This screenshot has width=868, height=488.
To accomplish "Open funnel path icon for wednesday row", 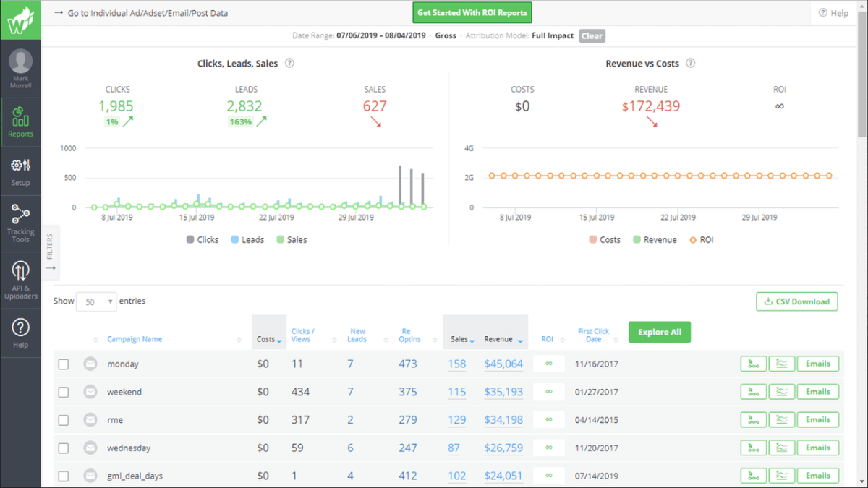I will tap(753, 448).
